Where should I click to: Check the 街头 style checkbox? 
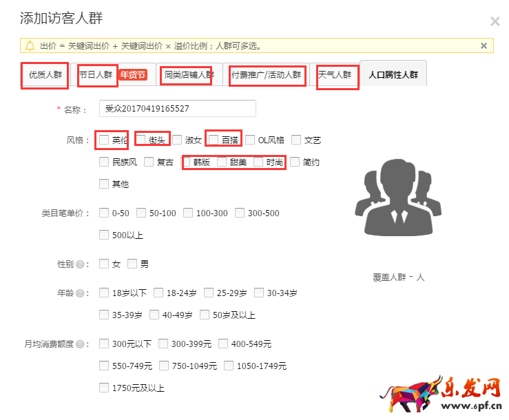tap(141, 140)
